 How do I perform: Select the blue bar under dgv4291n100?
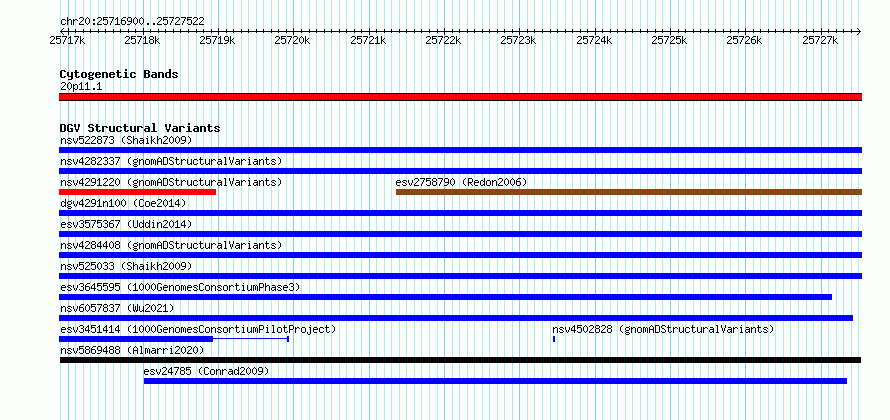[x=460, y=213]
